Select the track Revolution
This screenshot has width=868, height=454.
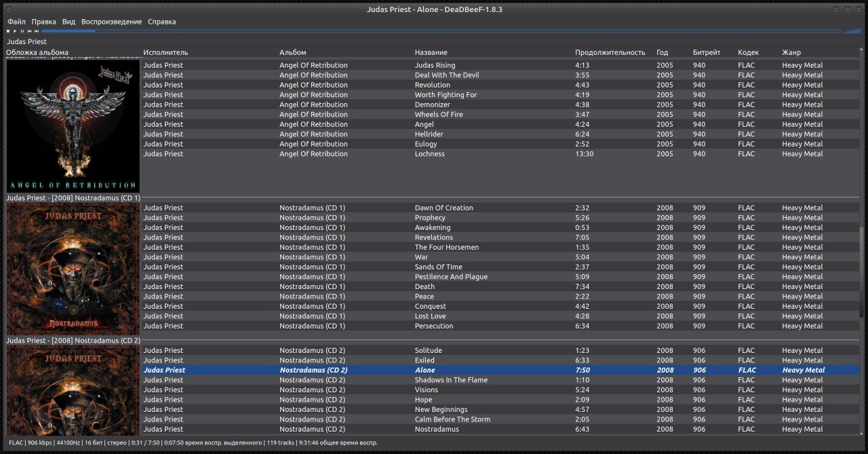coord(500,85)
